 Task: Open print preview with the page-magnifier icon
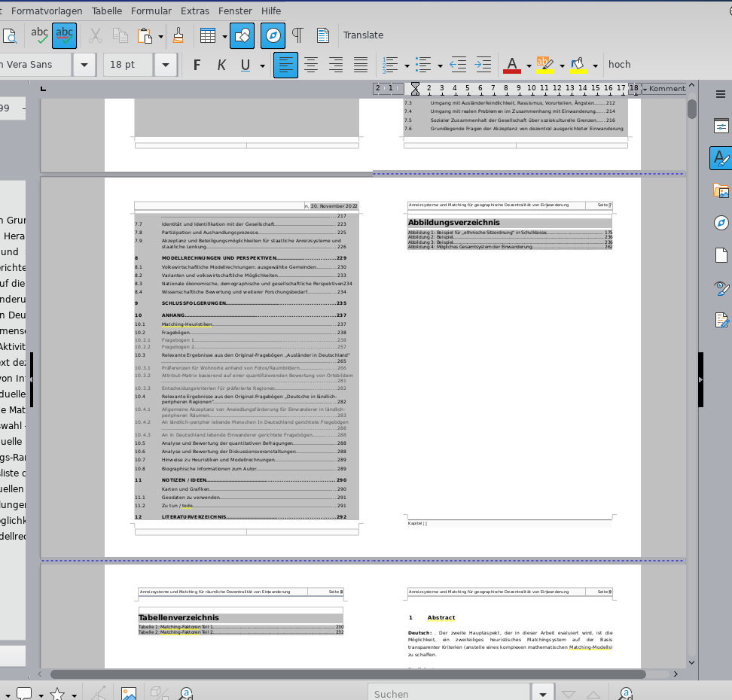click(x=10, y=36)
